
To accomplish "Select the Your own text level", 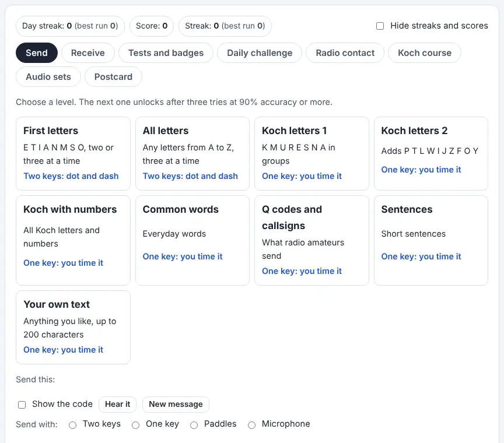I will click(73, 328).
